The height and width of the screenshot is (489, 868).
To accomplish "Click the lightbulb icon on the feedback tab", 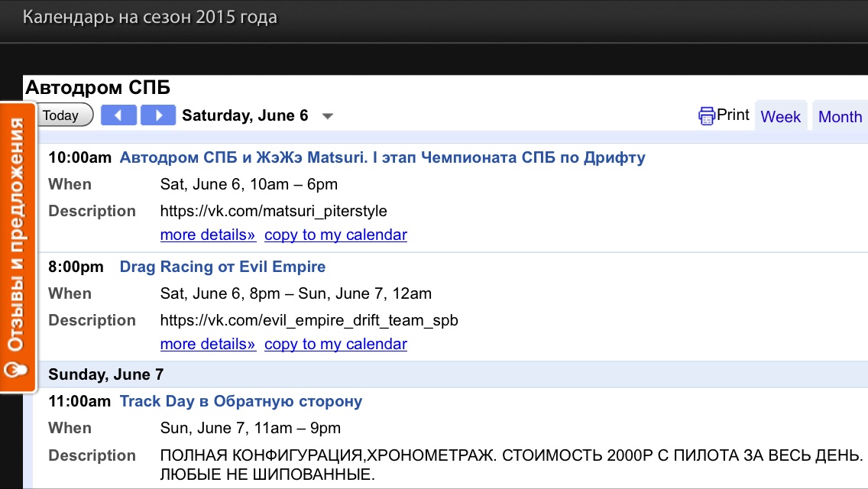I will (x=15, y=371).
